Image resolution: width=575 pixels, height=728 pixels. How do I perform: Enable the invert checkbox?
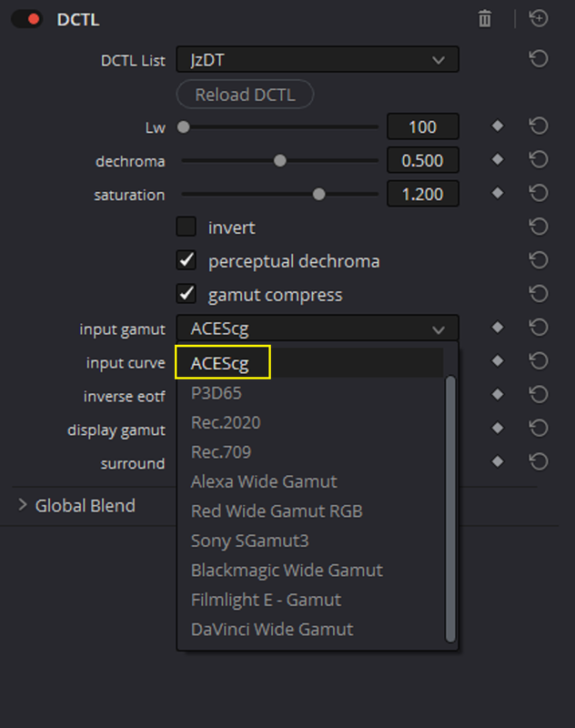[187, 227]
